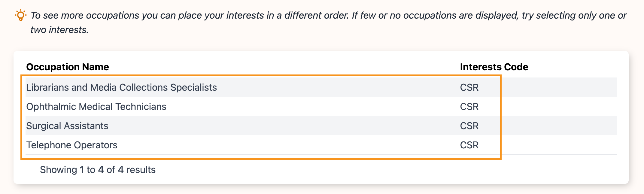The image size is (644, 194).
Task: Click the "Showing 1 to 4" results summary
Action: coord(98,170)
